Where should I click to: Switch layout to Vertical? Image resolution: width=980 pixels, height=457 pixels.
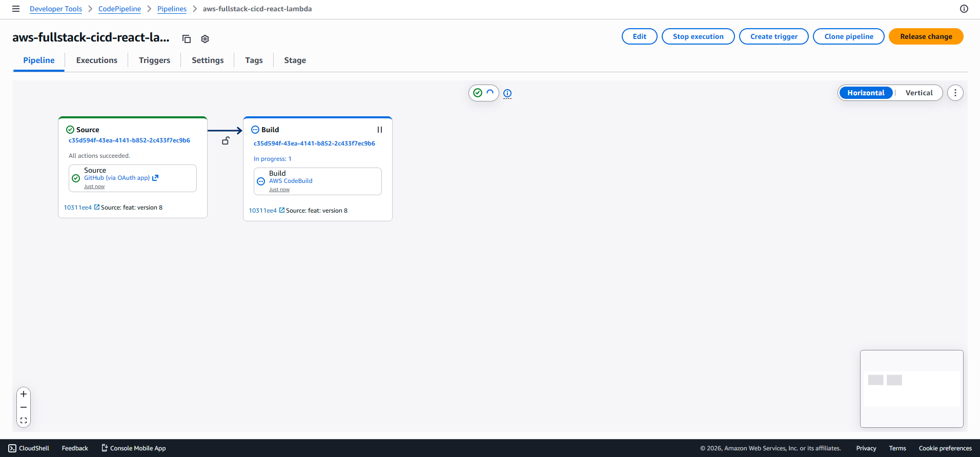[x=919, y=93]
